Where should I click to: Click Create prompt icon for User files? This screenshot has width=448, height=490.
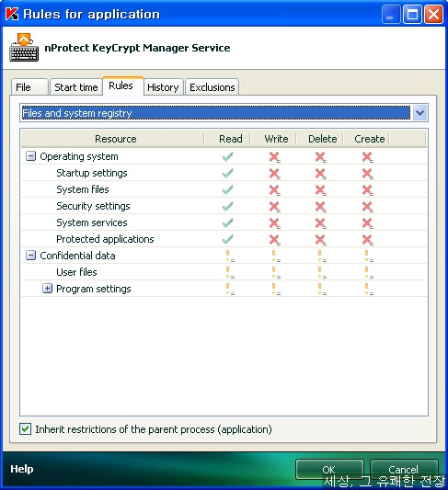369,272
